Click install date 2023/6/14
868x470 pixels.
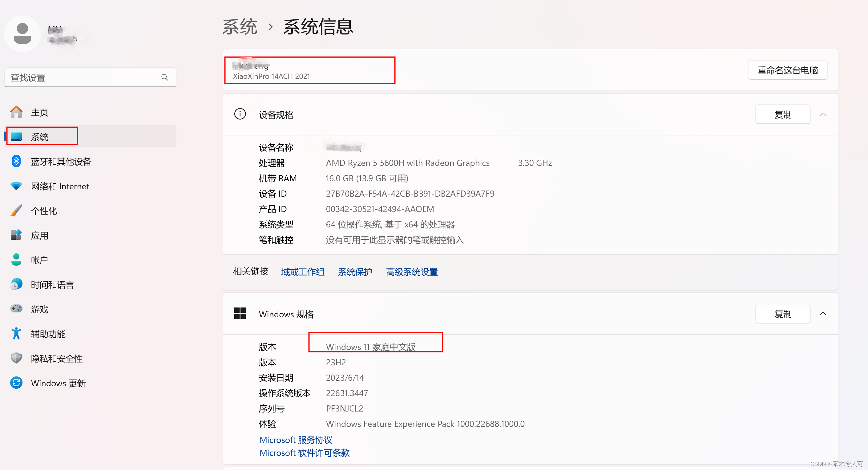point(345,377)
